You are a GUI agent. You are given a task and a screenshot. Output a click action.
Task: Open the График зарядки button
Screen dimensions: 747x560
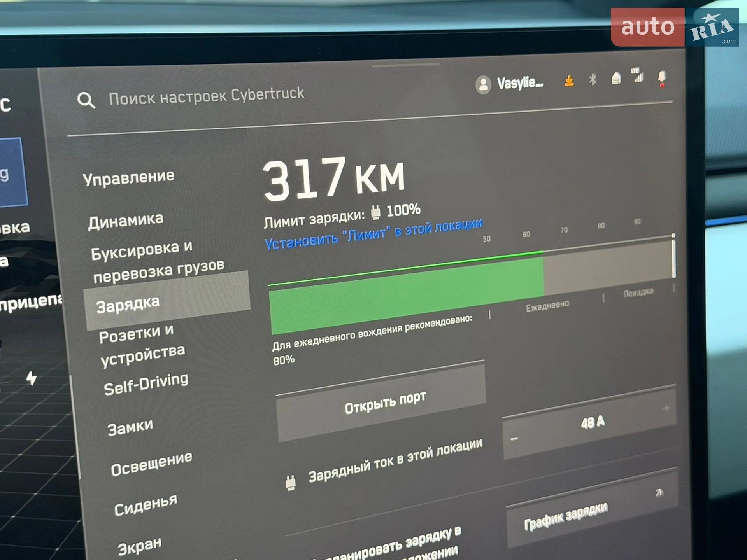pyautogui.click(x=592, y=508)
